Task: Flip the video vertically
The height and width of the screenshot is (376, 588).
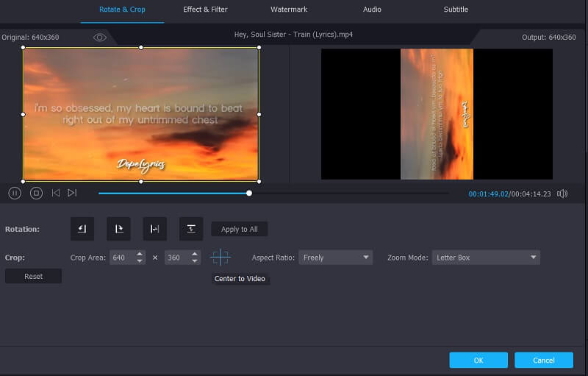Action: (190, 229)
